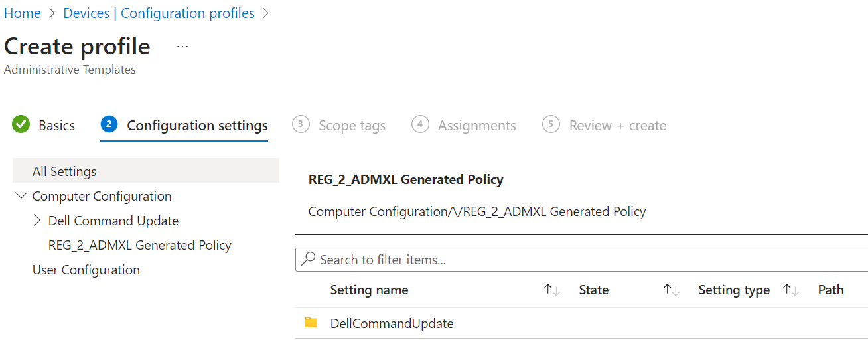Click the bold REG_2_ADMXL Generated Policy heading

click(x=406, y=179)
